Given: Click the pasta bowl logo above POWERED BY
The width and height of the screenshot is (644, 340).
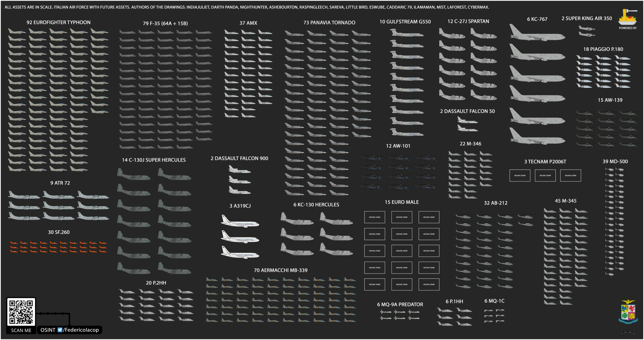Looking at the screenshot, I should point(628,17).
